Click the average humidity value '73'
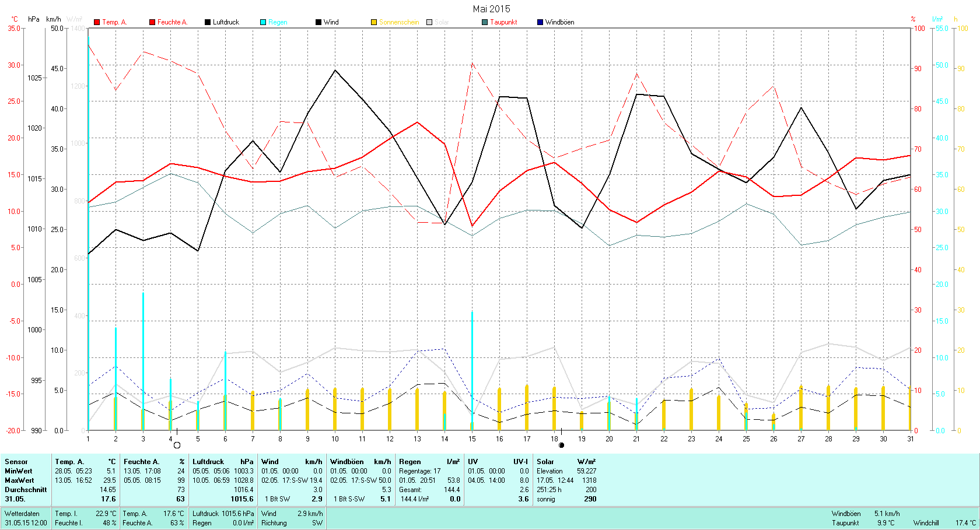 181,490
